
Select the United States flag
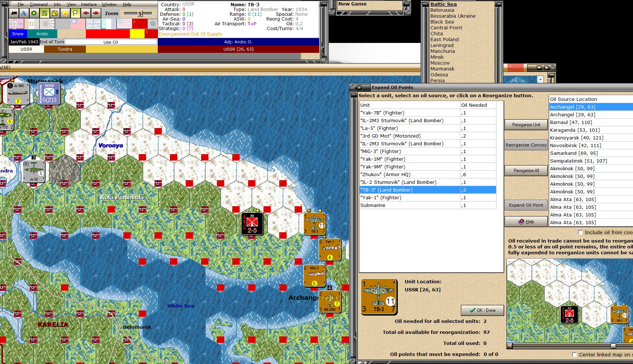[x=124, y=24]
